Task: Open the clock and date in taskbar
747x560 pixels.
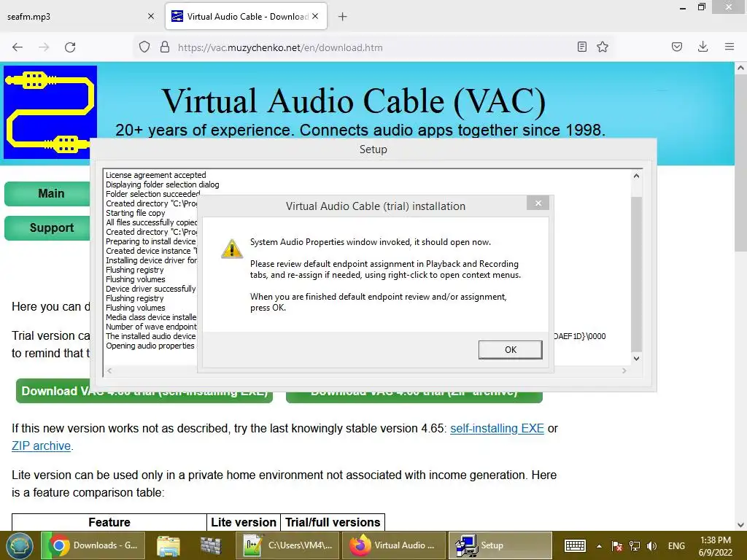Action: tap(715, 545)
